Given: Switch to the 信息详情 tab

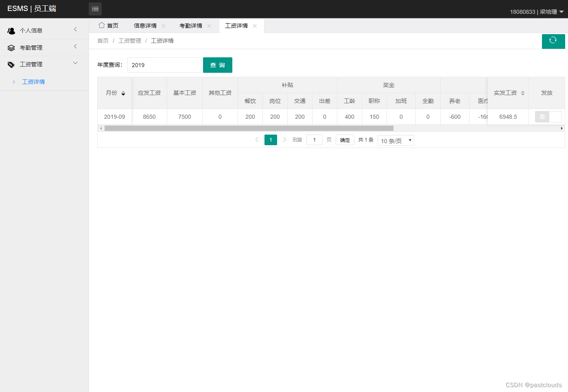Looking at the screenshot, I should point(145,25).
